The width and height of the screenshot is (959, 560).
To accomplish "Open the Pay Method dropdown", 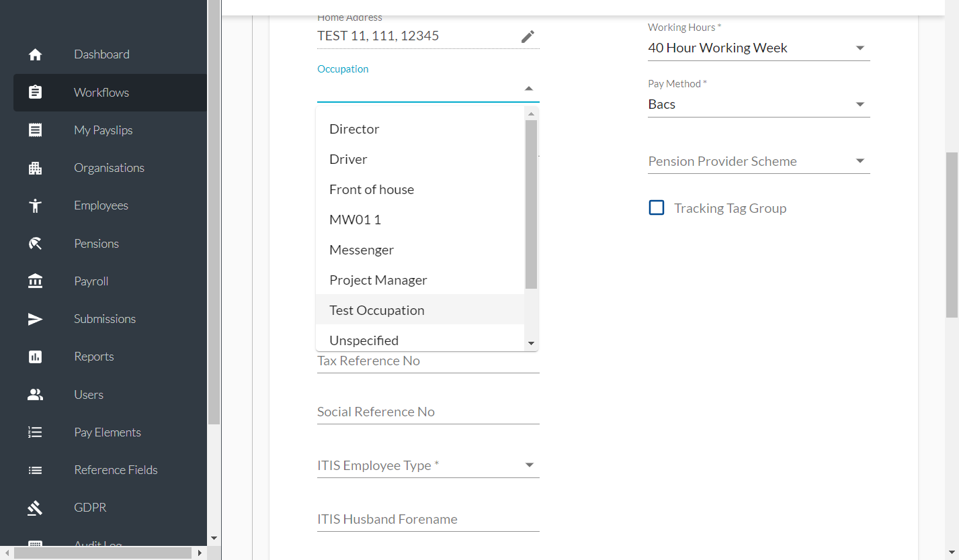I will click(x=759, y=105).
